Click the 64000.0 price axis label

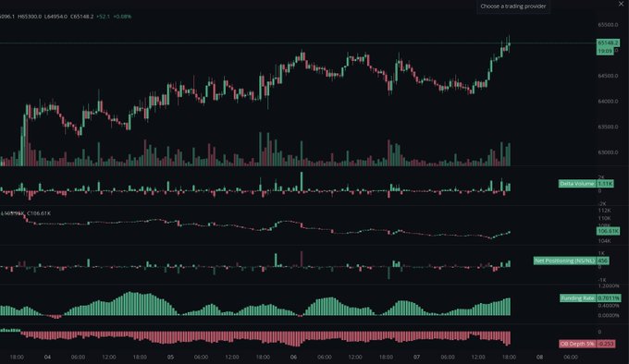tap(608, 102)
